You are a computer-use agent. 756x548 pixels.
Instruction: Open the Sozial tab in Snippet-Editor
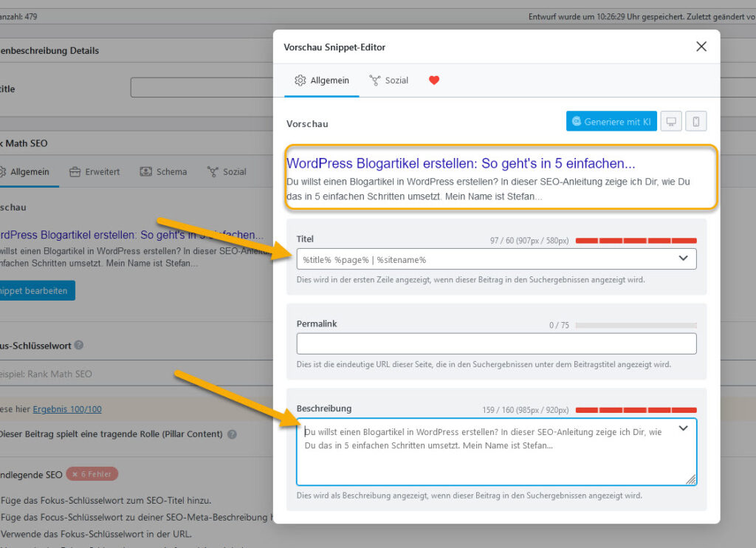point(388,81)
